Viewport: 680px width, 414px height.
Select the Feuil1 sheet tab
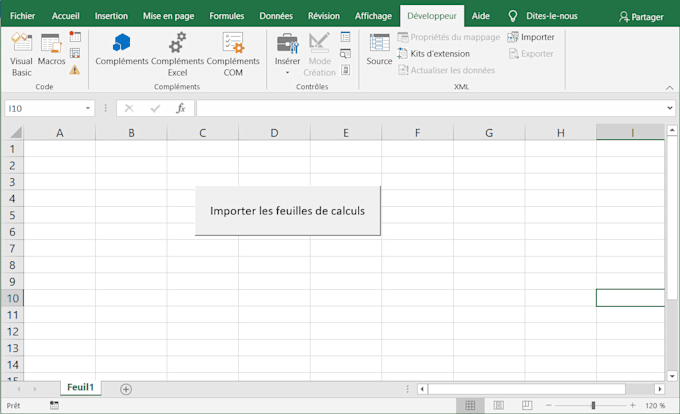click(x=80, y=387)
